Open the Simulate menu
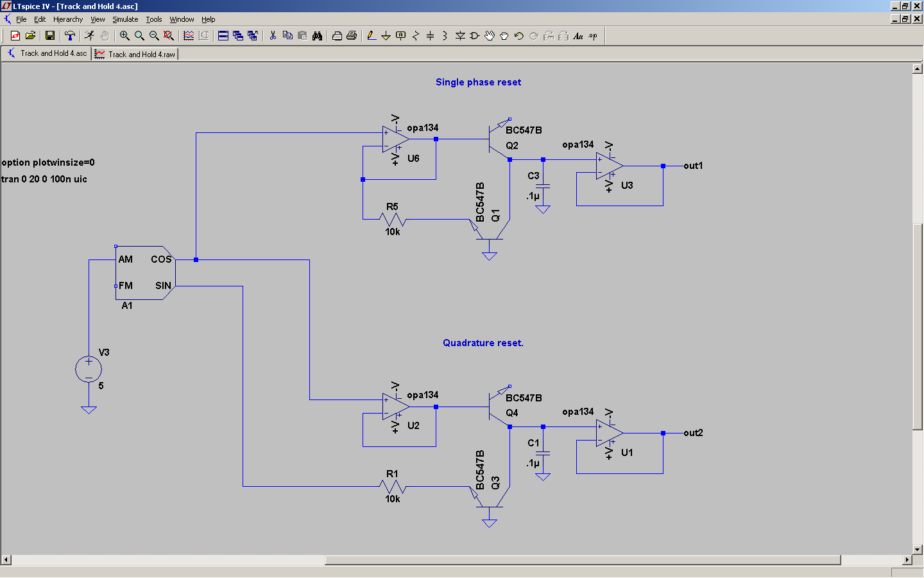 [125, 19]
